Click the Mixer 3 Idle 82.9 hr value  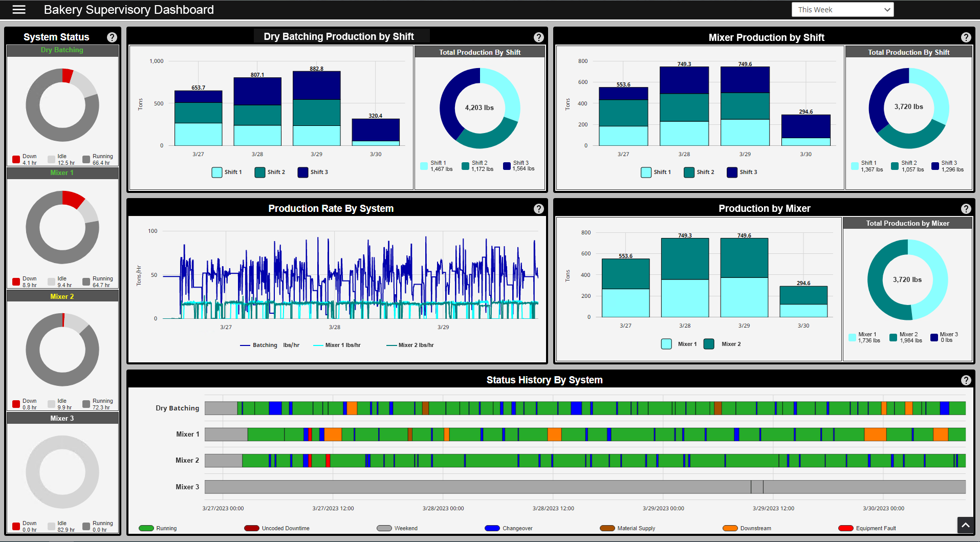pos(66,530)
